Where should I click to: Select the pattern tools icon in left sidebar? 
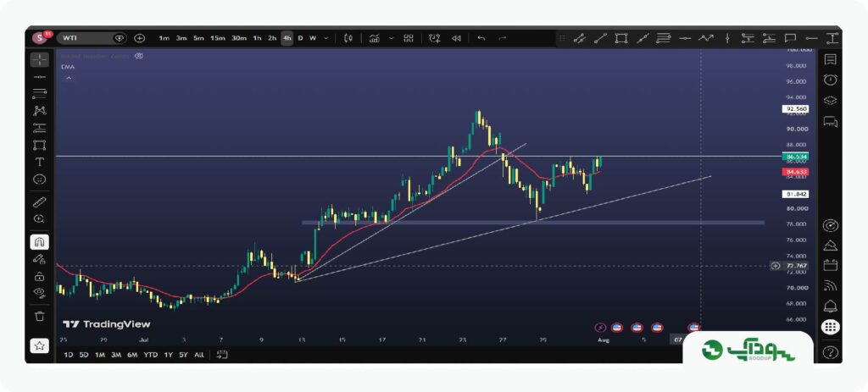39,111
